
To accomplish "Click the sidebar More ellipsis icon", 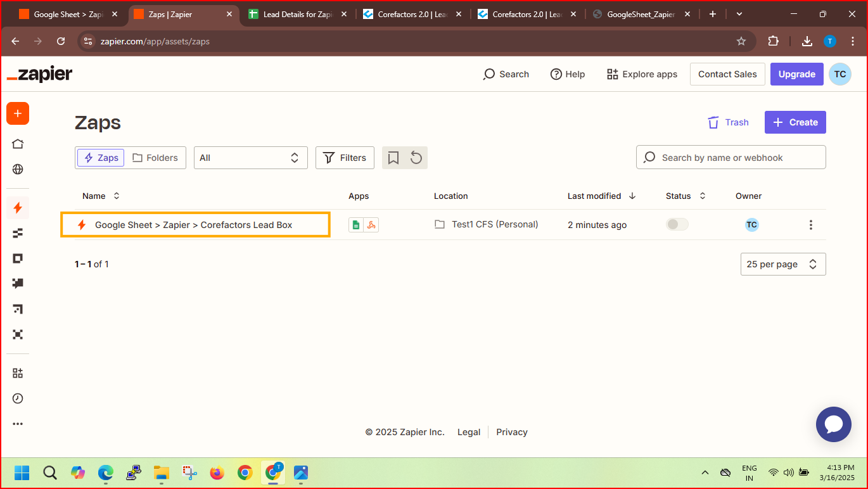I will (x=18, y=424).
